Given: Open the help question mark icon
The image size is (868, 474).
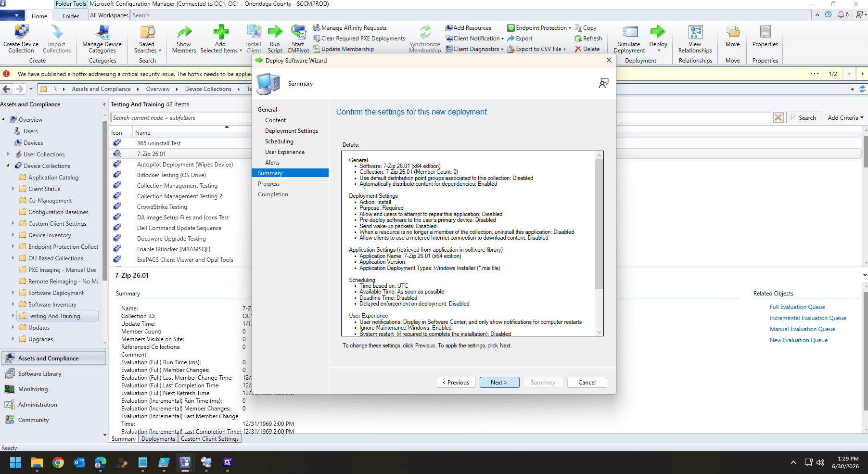Looking at the screenshot, I should coord(828,14).
